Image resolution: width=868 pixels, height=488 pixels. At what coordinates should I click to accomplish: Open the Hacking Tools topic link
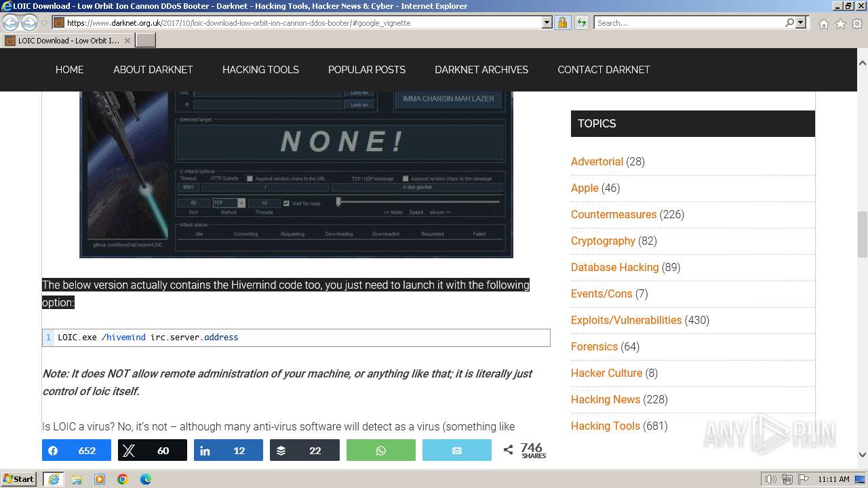pos(606,426)
